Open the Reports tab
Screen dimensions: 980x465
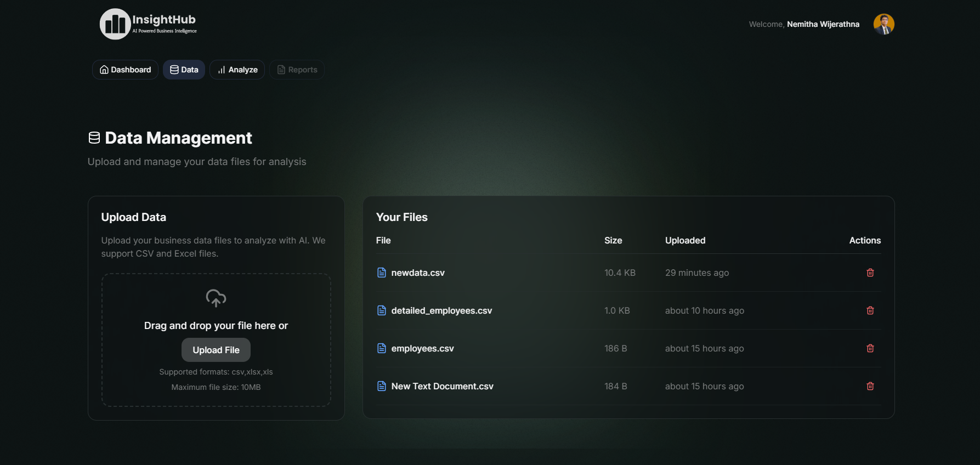(297, 70)
